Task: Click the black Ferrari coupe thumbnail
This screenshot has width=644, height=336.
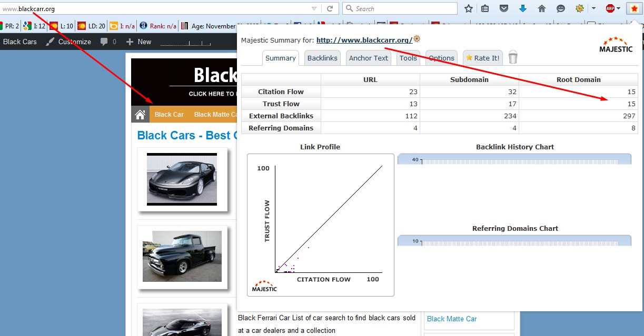Action: 182,179
